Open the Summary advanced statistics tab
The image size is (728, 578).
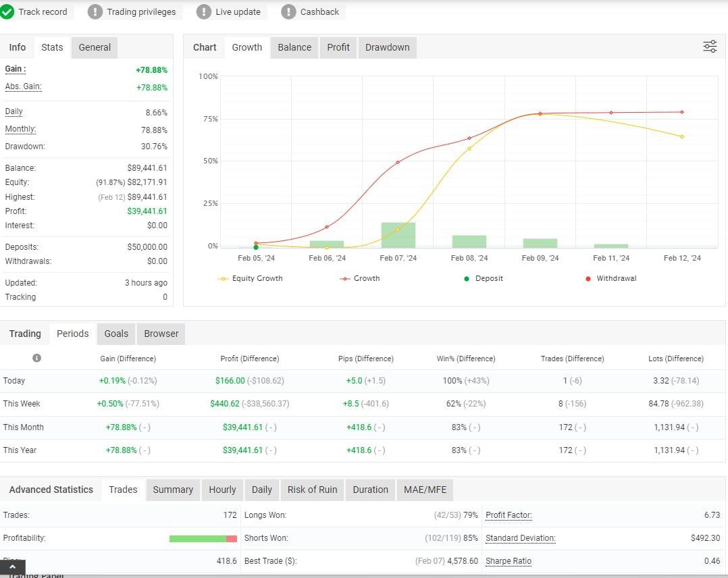173,490
